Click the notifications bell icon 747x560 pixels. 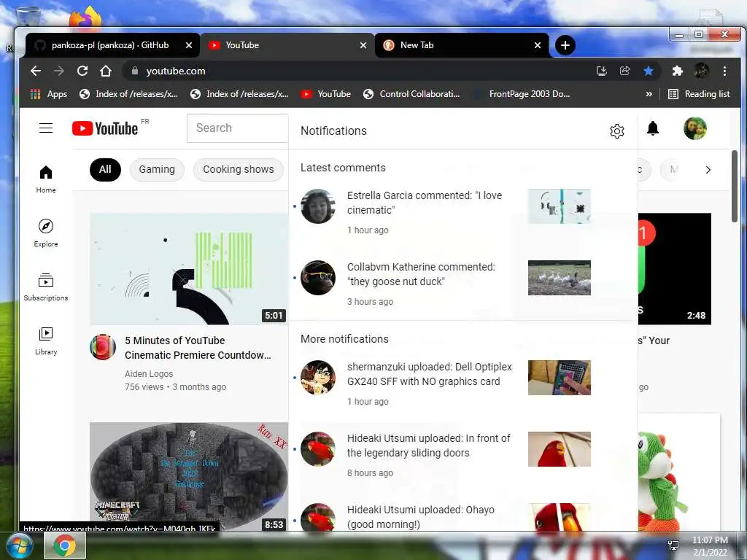[x=653, y=128]
